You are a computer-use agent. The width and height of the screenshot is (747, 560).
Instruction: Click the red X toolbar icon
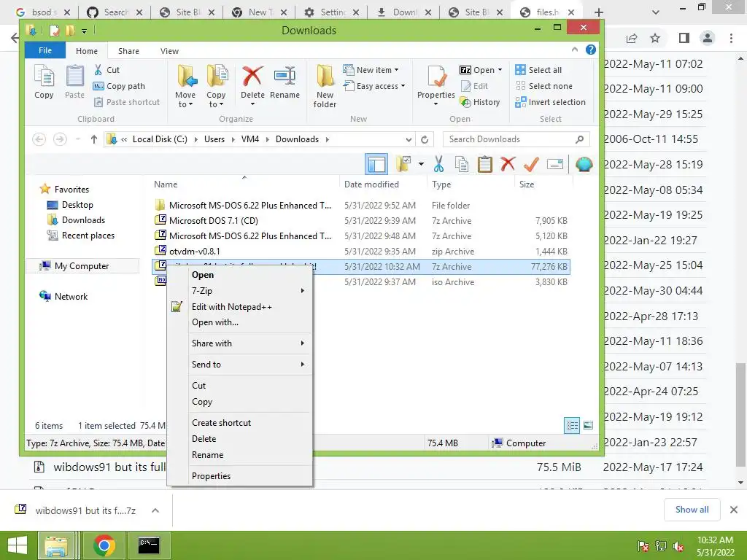coord(508,164)
